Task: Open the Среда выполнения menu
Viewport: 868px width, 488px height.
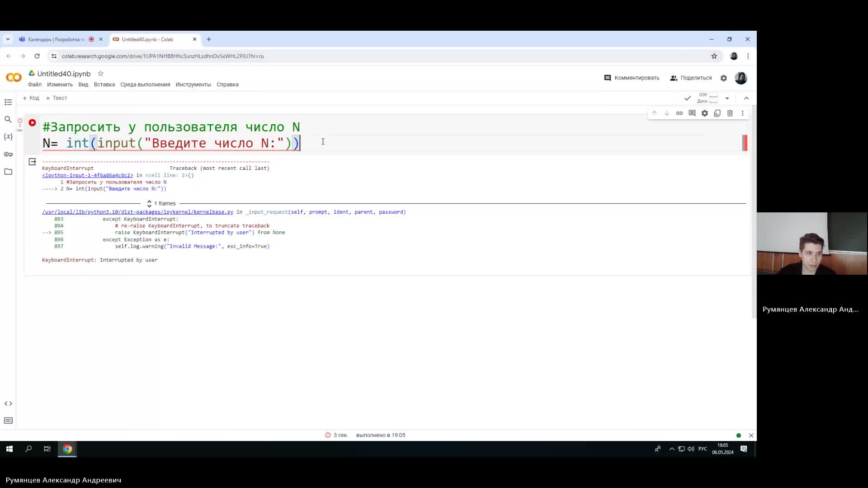Action: click(x=145, y=84)
